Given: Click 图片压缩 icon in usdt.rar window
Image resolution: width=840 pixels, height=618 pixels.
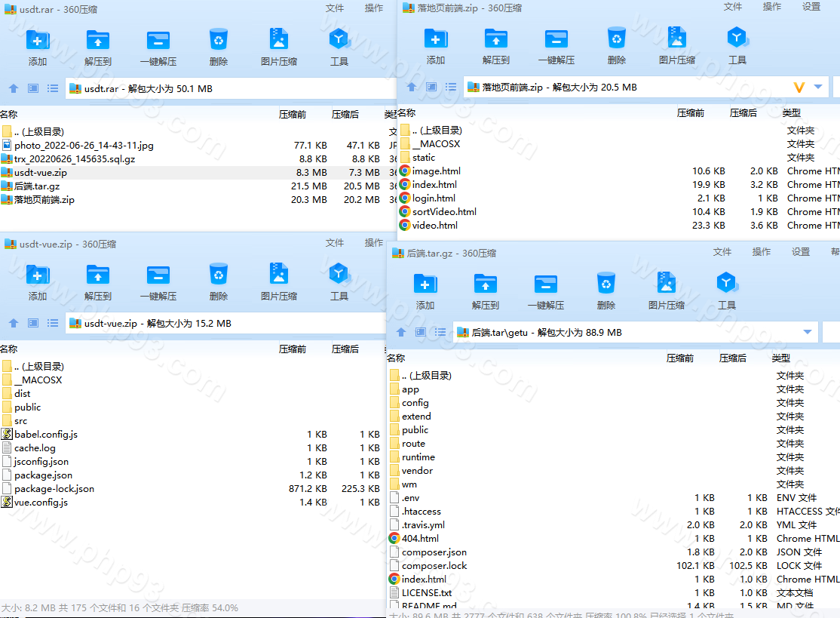Looking at the screenshot, I should [x=278, y=39].
